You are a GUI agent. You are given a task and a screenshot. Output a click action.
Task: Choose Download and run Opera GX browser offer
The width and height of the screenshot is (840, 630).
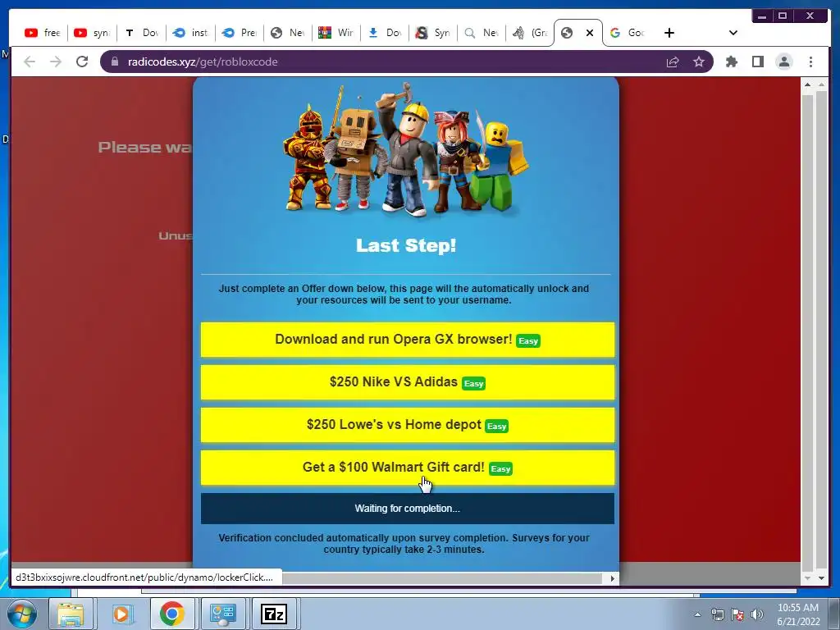(x=408, y=340)
